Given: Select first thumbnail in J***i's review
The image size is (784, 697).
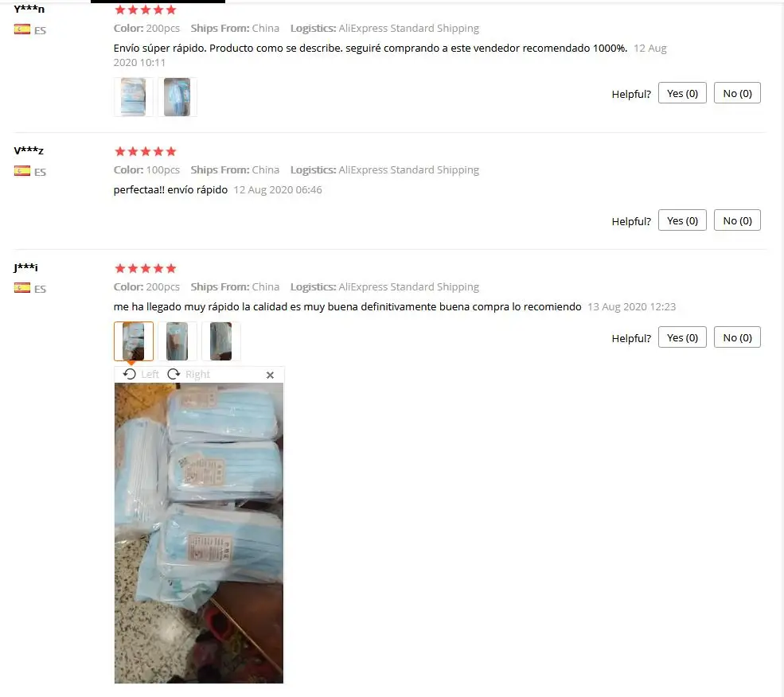Looking at the screenshot, I should click(134, 341).
